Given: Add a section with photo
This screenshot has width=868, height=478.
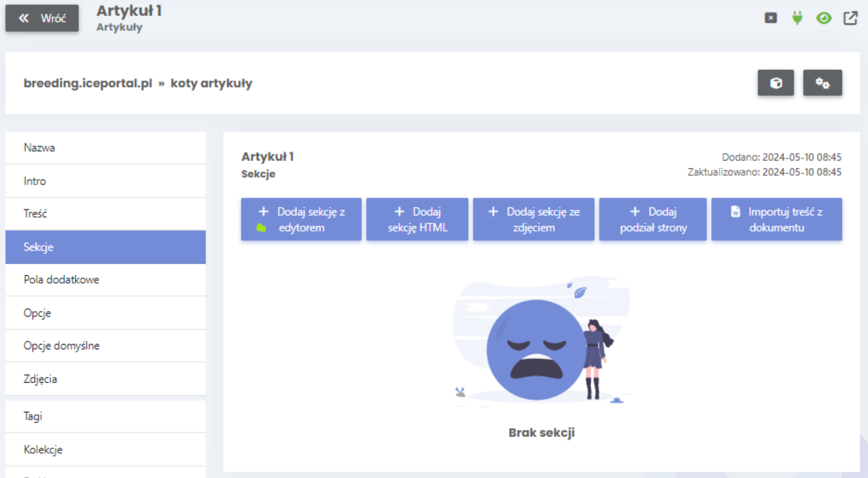Looking at the screenshot, I should (533, 219).
